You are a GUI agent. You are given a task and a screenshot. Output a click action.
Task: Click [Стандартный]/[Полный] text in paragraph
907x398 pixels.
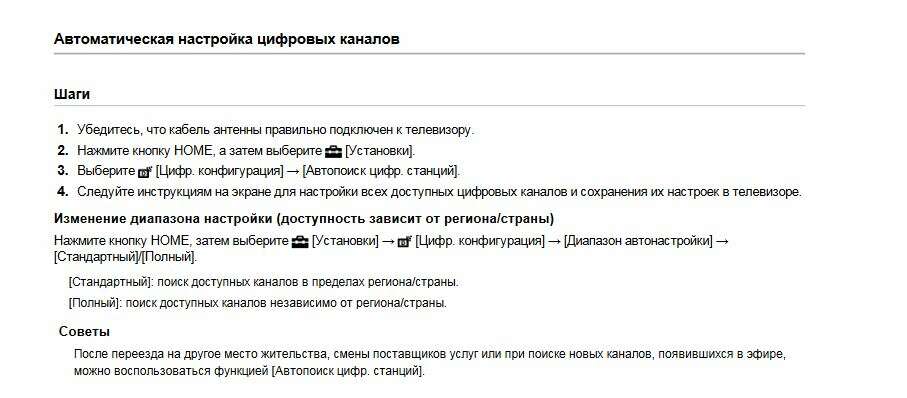[125, 256]
